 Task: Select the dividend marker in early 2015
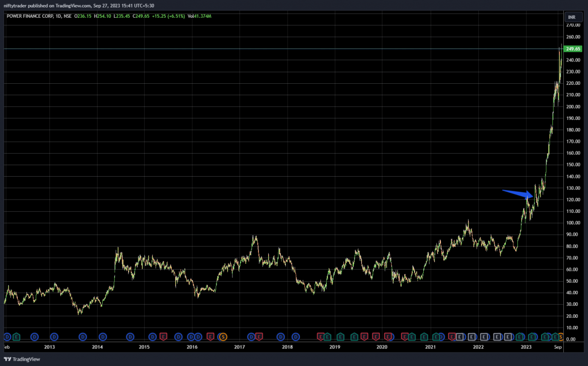[x=153, y=337]
